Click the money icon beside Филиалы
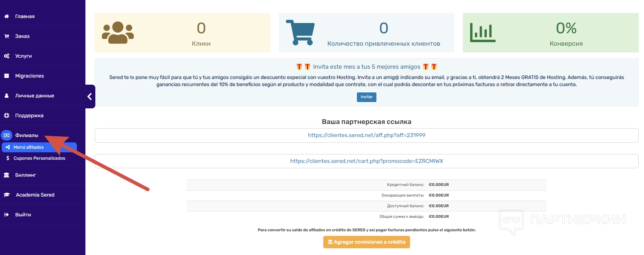Viewport: 644px width, 255px height. pos(6,135)
